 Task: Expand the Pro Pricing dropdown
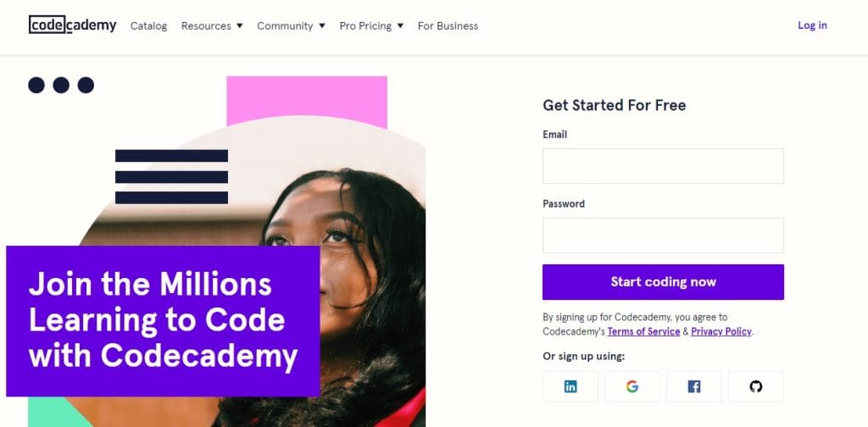(371, 26)
